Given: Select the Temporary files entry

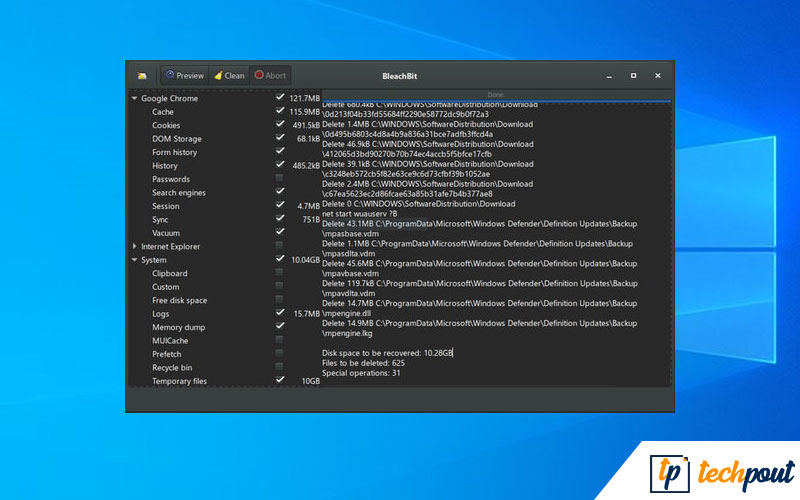Looking at the screenshot, I should click(x=179, y=381).
